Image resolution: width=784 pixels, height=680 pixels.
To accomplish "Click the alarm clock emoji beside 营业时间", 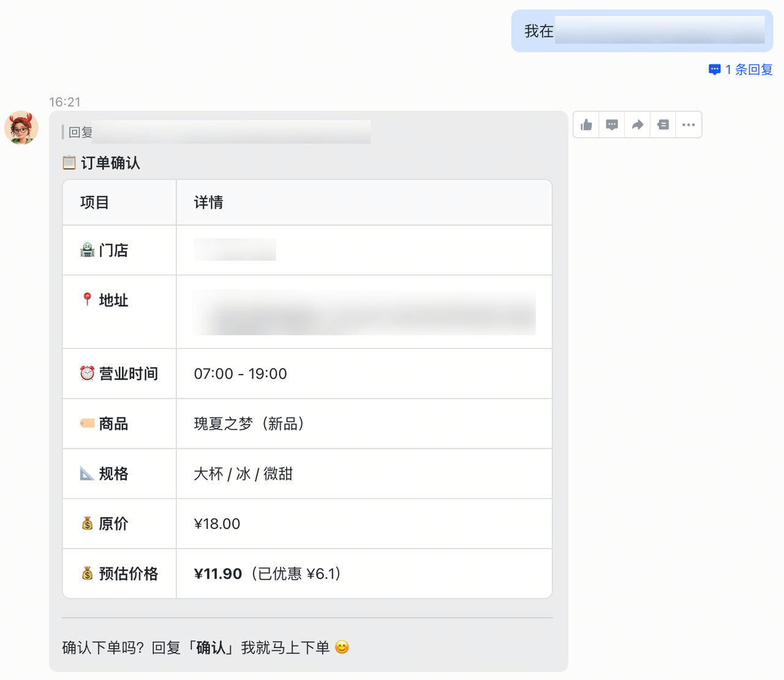I will [x=87, y=373].
